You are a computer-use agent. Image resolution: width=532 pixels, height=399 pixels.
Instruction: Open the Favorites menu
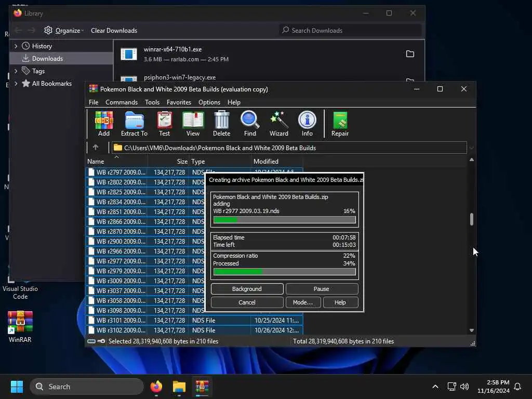click(179, 102)
